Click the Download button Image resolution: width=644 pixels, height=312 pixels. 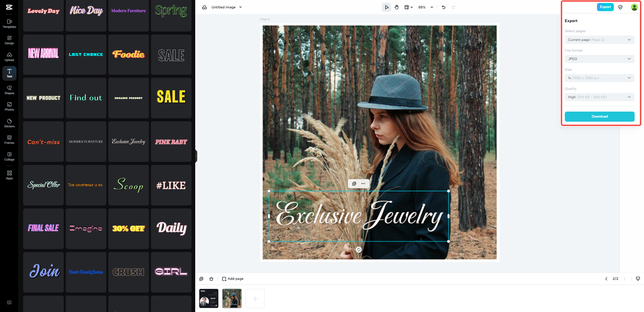coord(599,116)
